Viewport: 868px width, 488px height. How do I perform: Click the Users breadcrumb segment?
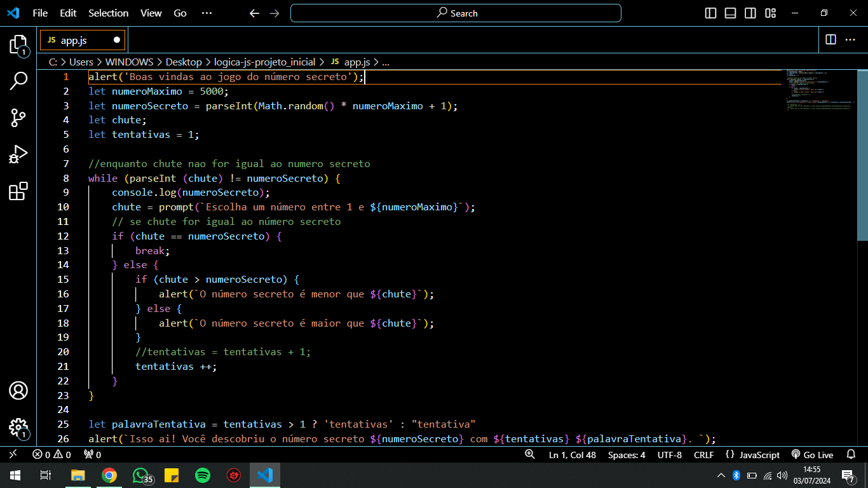coord(81,62)
